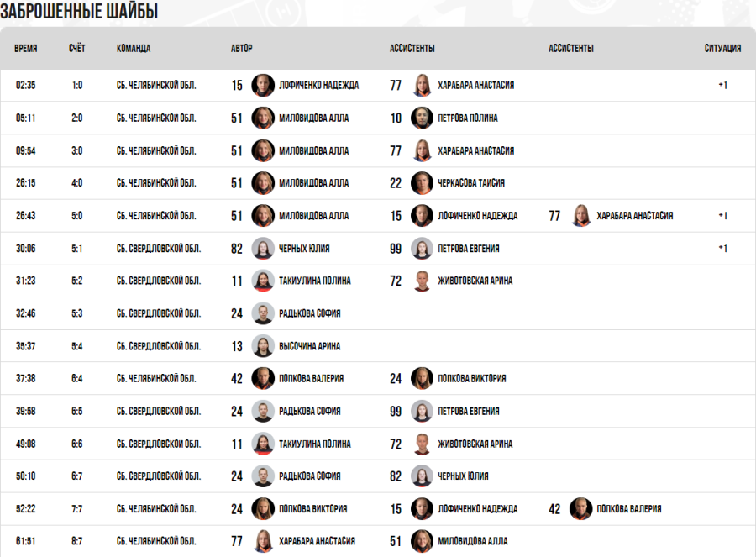Image resolution: width=756 pixels, height=557 pixels.
Task: Click Высочина Арина's player photo
Action: 263,346
